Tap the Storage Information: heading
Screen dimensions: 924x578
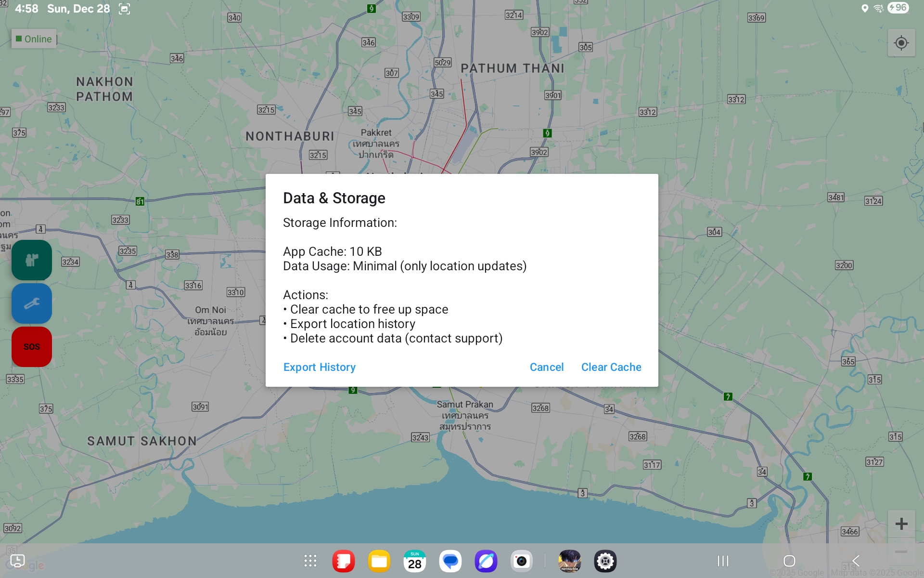point(340,223)
